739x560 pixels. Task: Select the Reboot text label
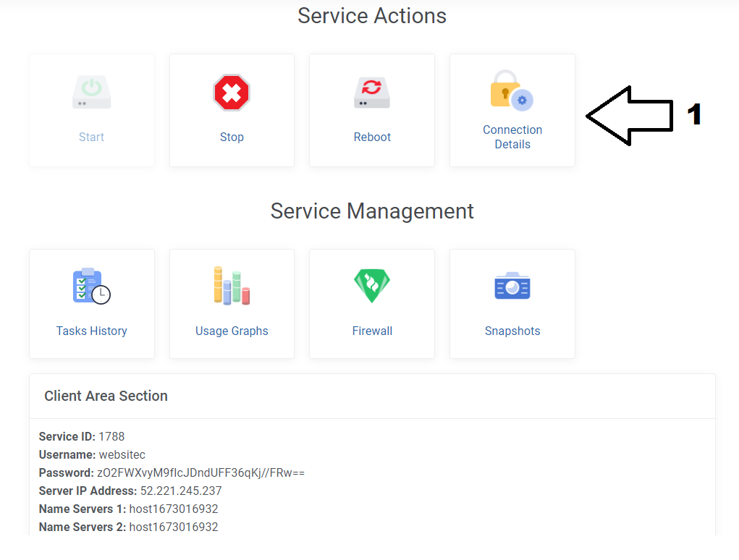point(372,137)
